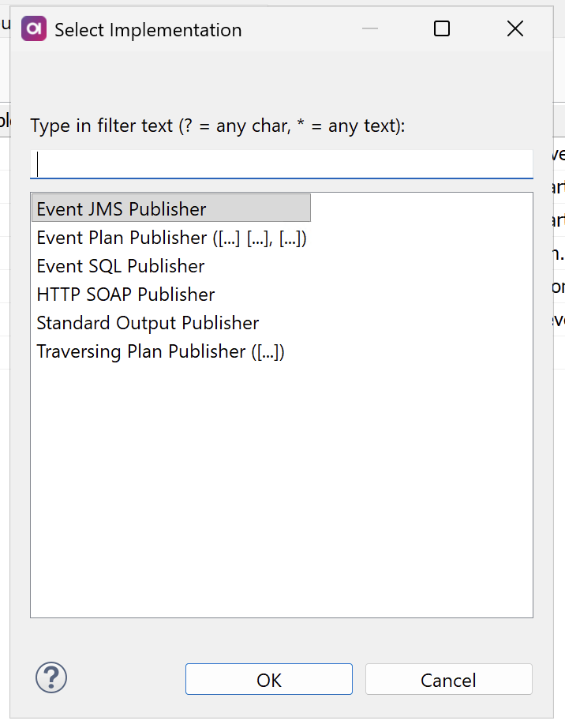Click inside the filter text field

point(281,163)
